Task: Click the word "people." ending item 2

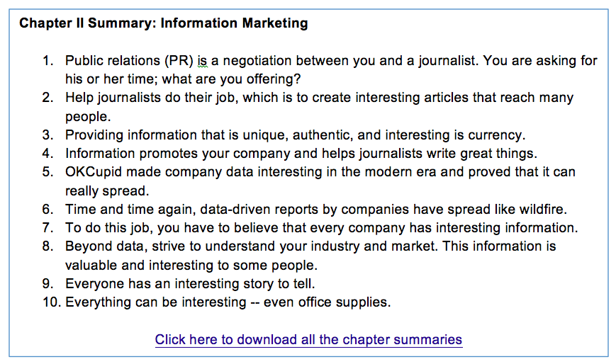Action: pos(88,117)
